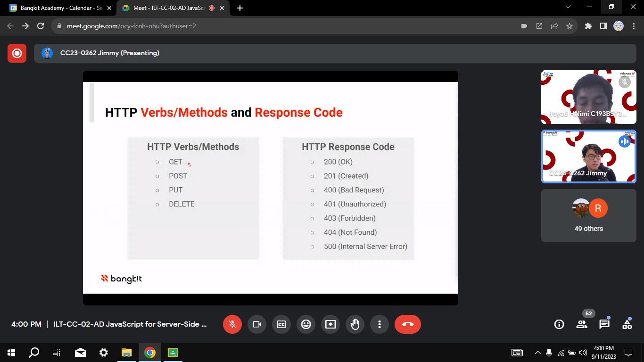Image resolution: width=644 pixels, height=362 pixels.
Task: Turn on closed captions
Action: point(281,324)
